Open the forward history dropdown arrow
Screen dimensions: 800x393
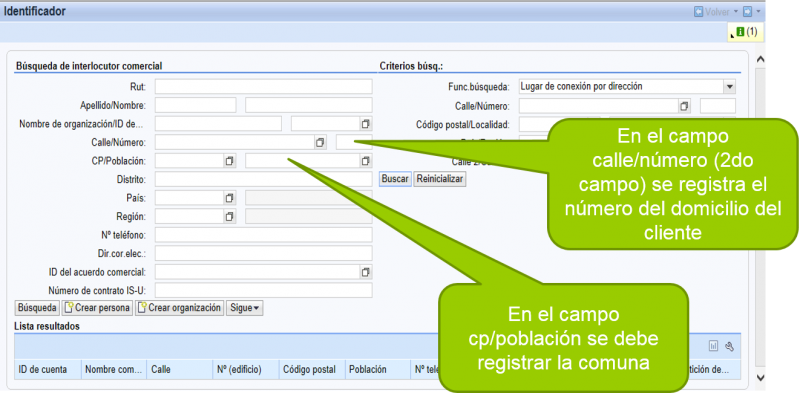click(x=759, y=12)
